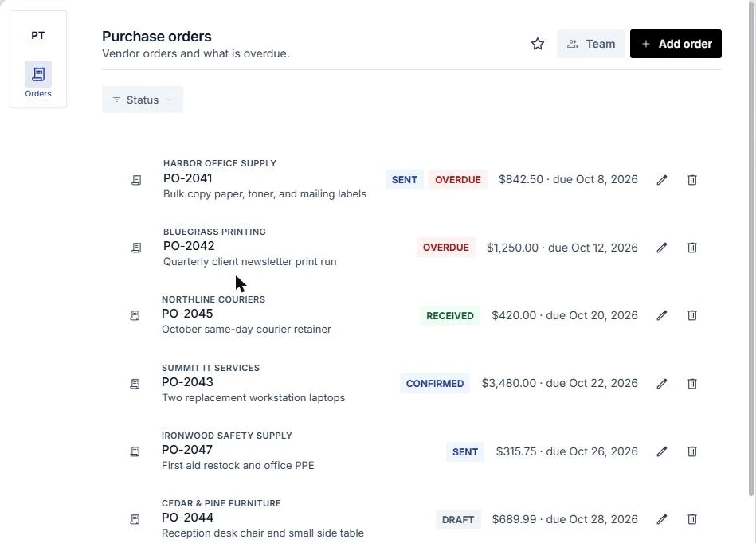Click the CONFIRMED badge on PO-2043

coord(434,384)
